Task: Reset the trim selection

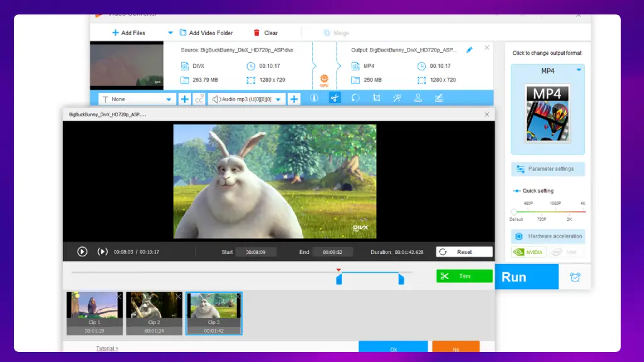Action: click(x=464, y=252)
